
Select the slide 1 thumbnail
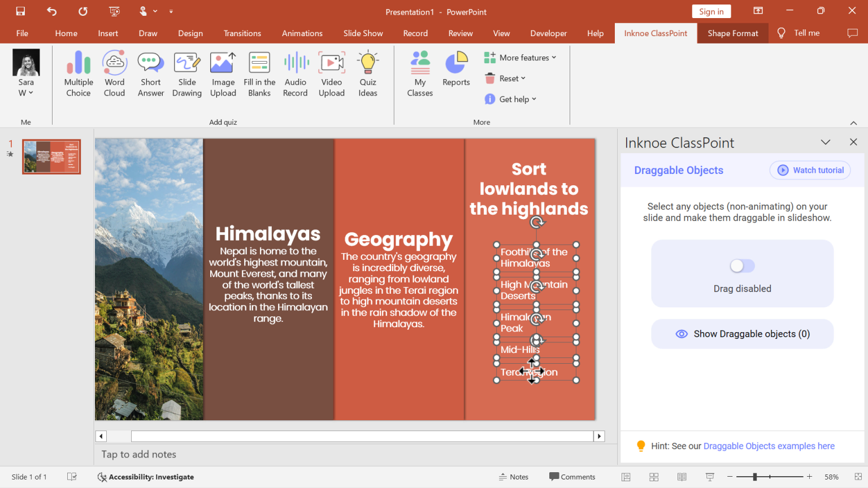[51, 156]
